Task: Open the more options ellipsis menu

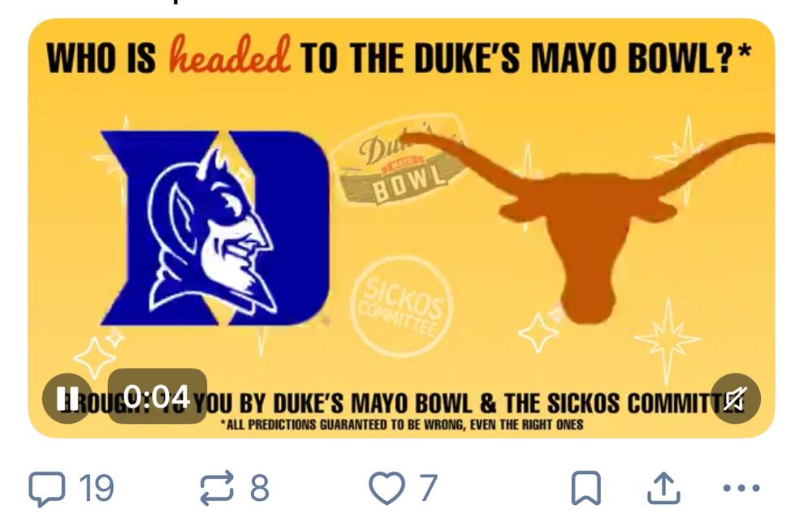Action: pos(741,489)
